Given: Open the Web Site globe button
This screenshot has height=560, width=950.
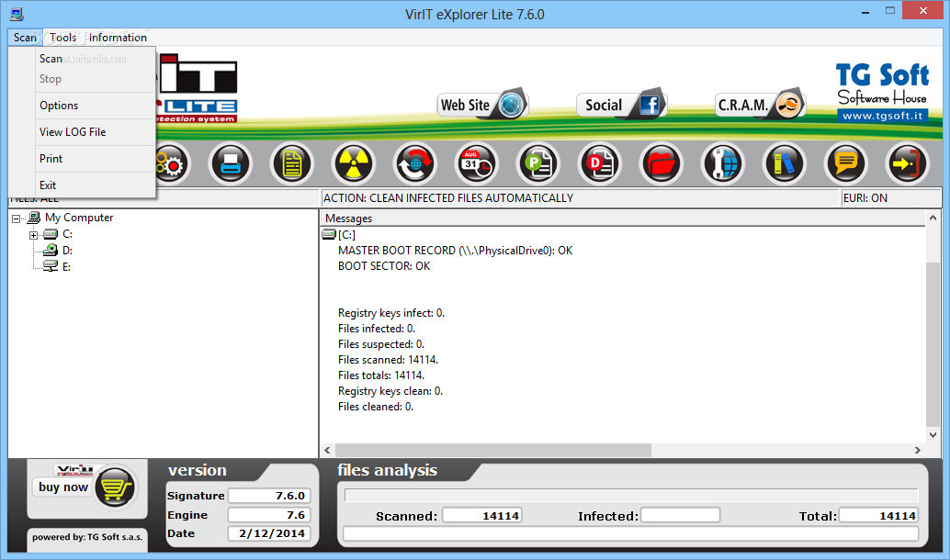Looking at the screenshot, I should point(483,105).
